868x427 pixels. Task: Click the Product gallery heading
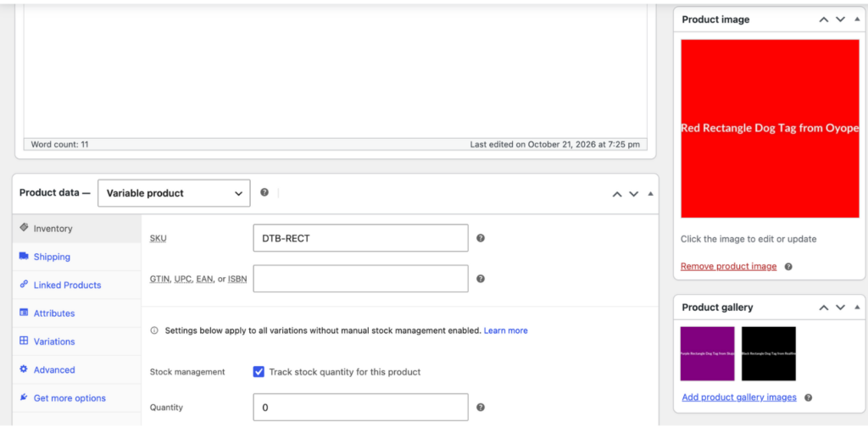[717, 307]
